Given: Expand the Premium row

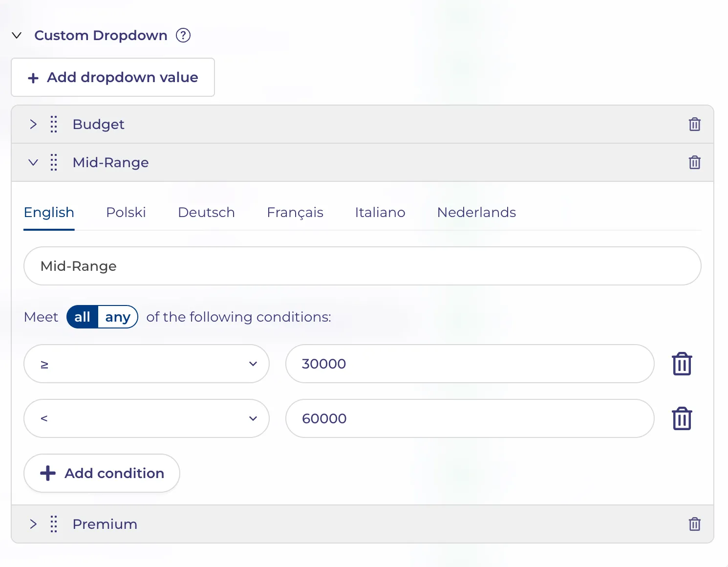Looking at the screenshot, I should click(x=33, y=524).
